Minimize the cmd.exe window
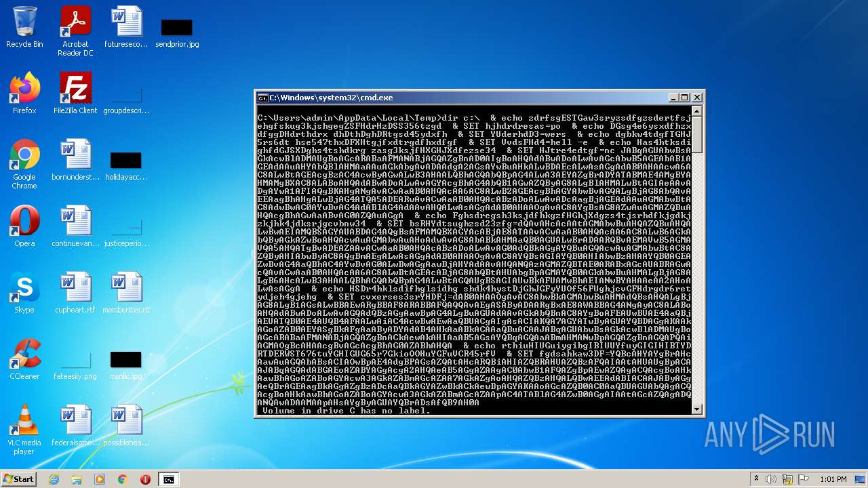 tap(673, 98)
